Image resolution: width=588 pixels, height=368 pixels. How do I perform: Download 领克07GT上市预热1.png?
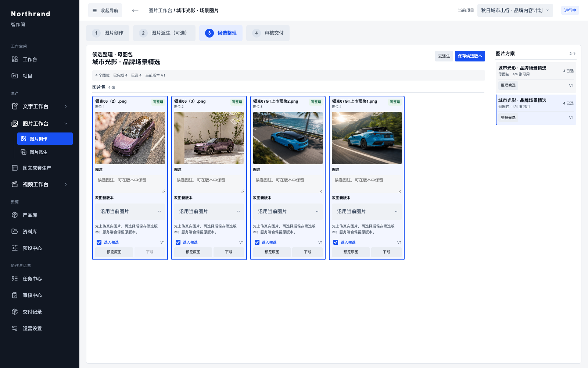387,252
